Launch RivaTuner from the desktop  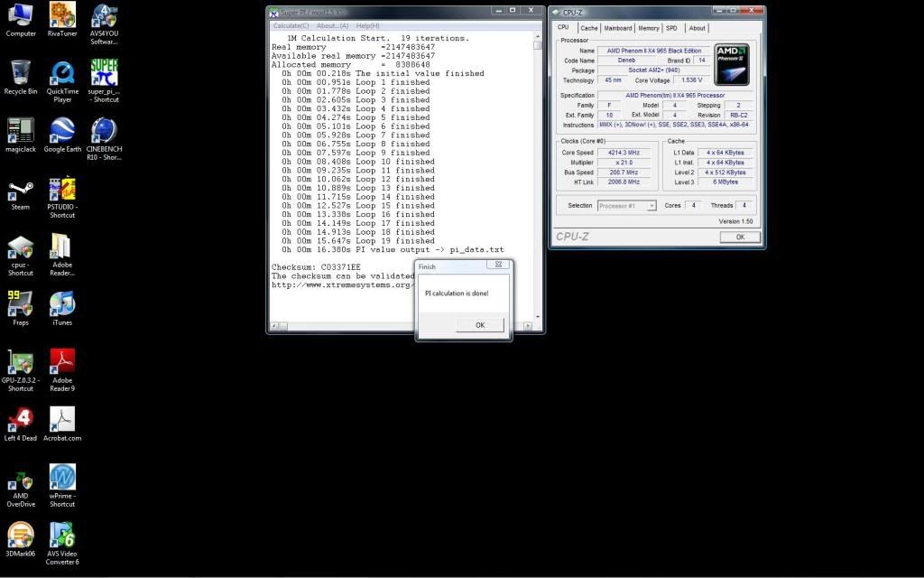coord(62,20)
